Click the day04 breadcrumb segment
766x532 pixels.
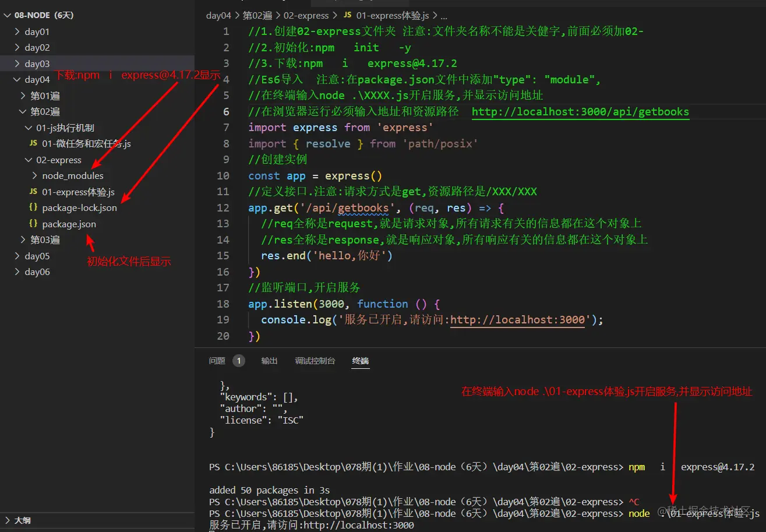219,16
